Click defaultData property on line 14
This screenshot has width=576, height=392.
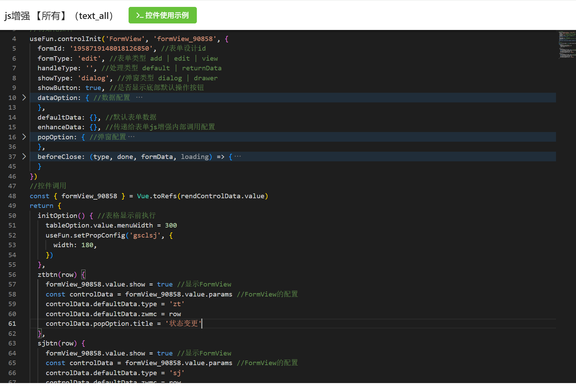pyautogui.click(x=59, y=118)
